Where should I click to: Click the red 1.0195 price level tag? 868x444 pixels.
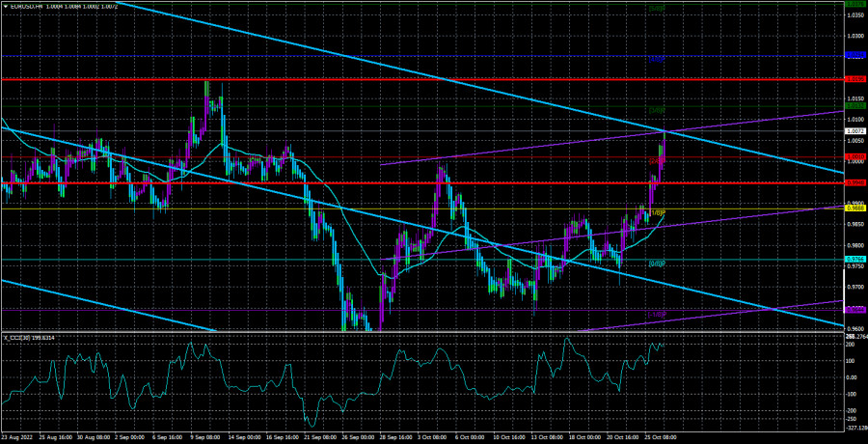point(854,80)
